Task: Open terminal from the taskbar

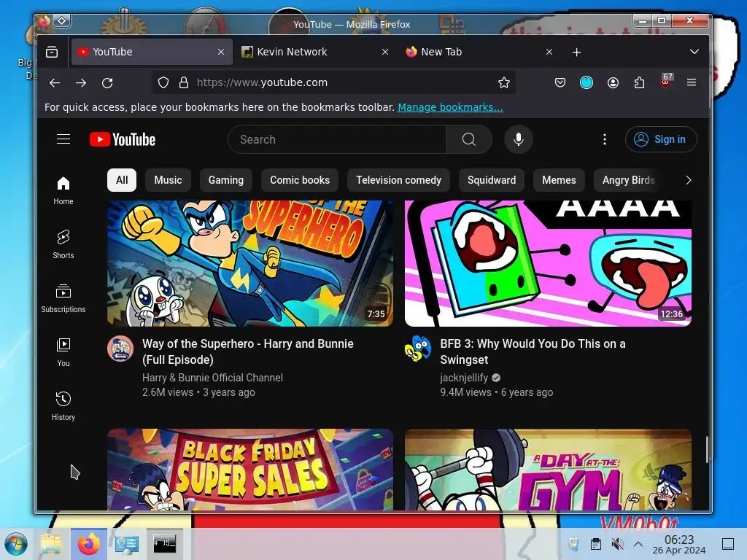Action: pos(164,544)
